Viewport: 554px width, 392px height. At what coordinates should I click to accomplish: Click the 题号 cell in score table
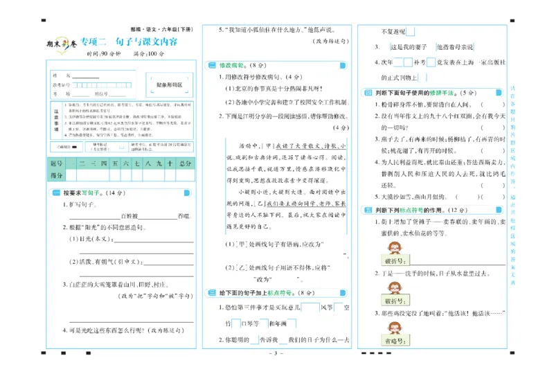tap(57, 163)
